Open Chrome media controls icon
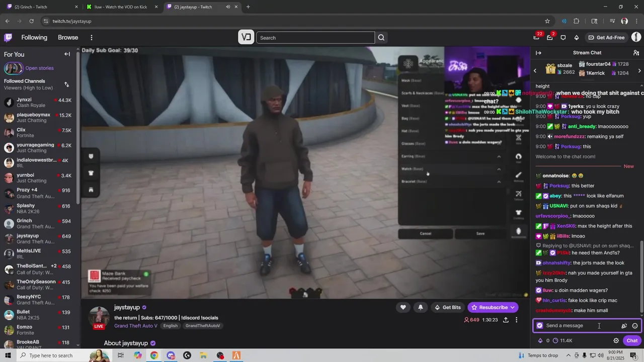 [612, 21]
